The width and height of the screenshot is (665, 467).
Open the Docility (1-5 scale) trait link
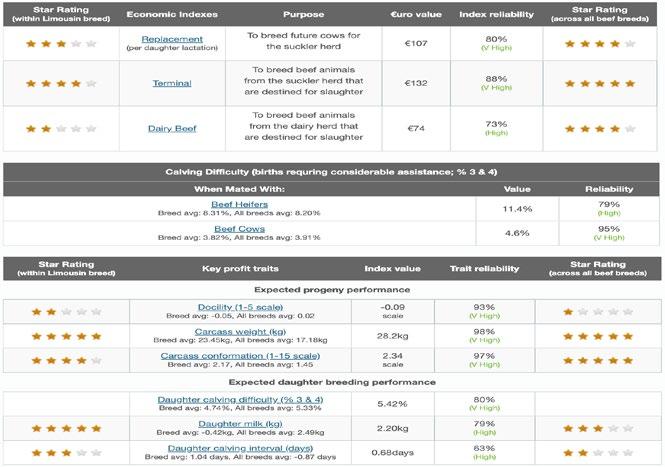[240, 307]
